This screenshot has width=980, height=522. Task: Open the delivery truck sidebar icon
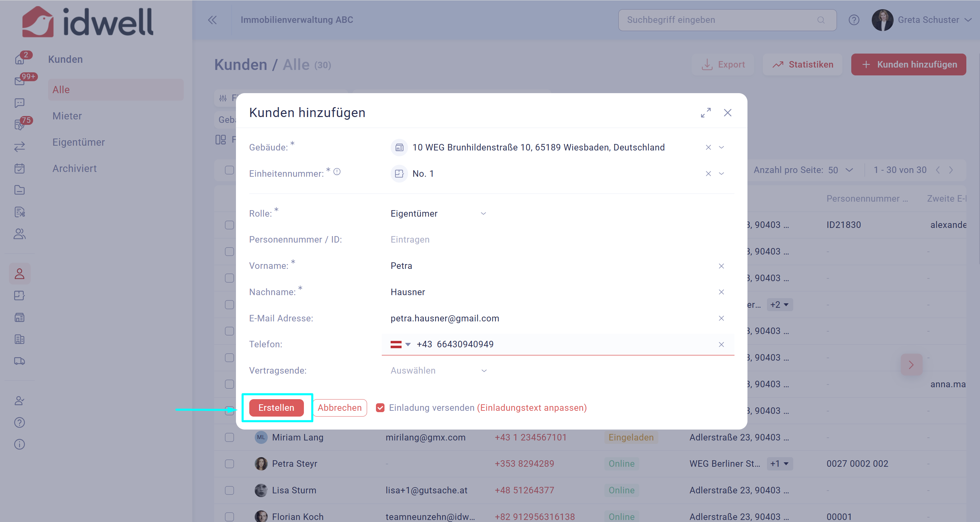click(x=20, y=361)
